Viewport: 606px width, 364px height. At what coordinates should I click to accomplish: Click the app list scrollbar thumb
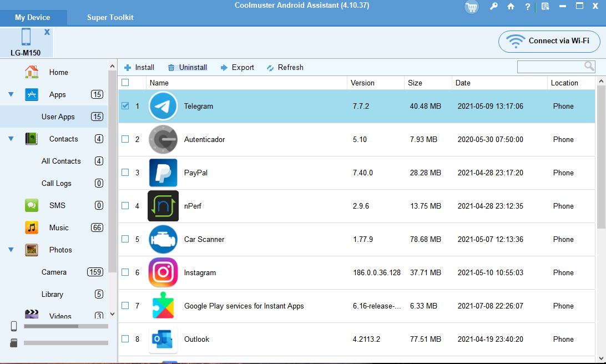[x=601, y=157]
